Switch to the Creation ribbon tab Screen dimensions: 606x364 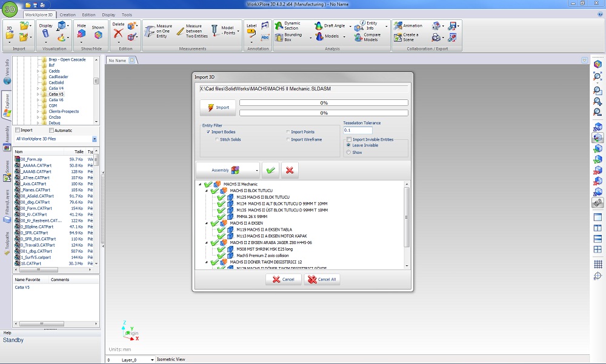pyautogui.click(x=68, y=15)
